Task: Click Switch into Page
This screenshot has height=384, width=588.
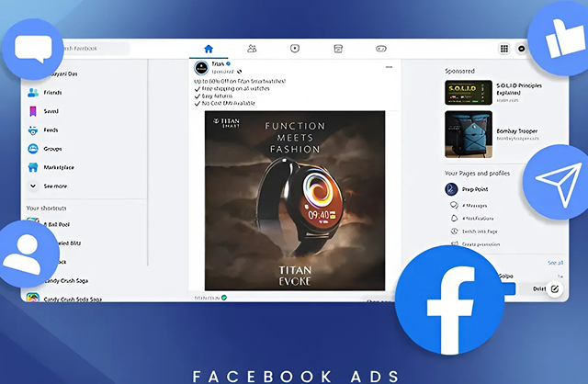Action: 474,232
